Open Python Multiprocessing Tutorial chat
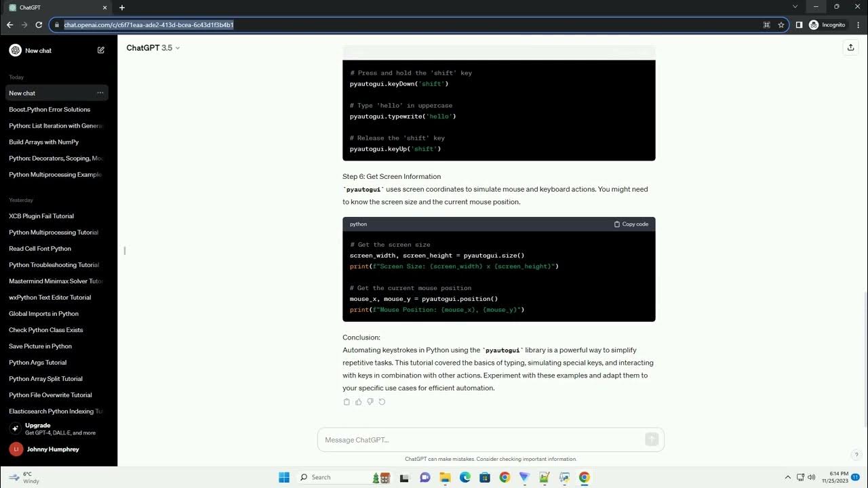 pyautogui.click(x=56, y=232)
